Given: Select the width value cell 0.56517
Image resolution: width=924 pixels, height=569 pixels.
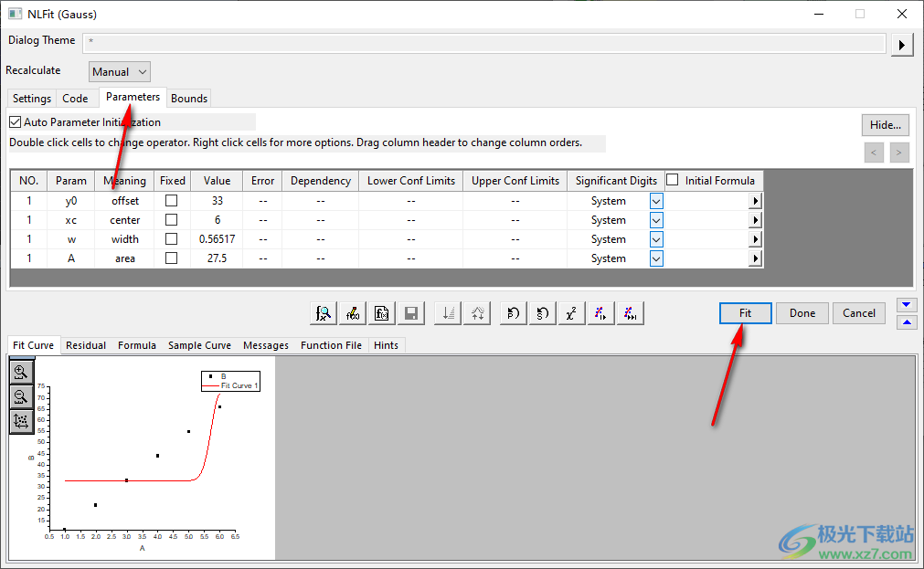Looking at the screenshot, I should (x=217, y=239).
